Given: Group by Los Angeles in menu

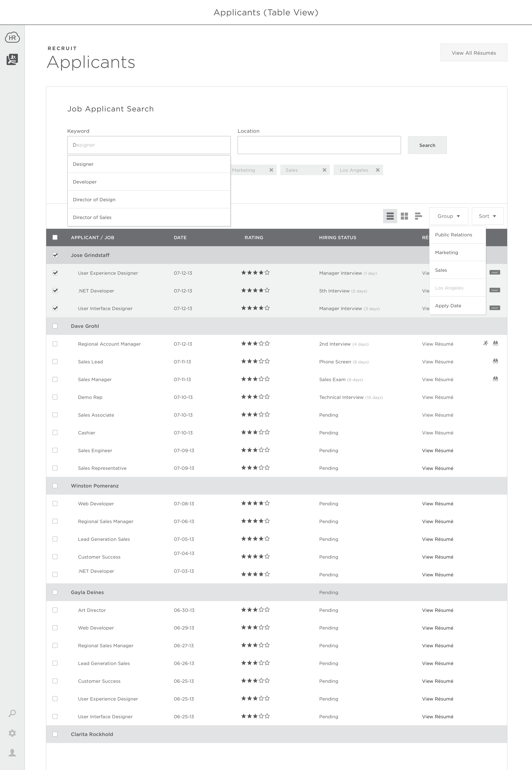Looking at the screenshot, I should click(458, 288).
